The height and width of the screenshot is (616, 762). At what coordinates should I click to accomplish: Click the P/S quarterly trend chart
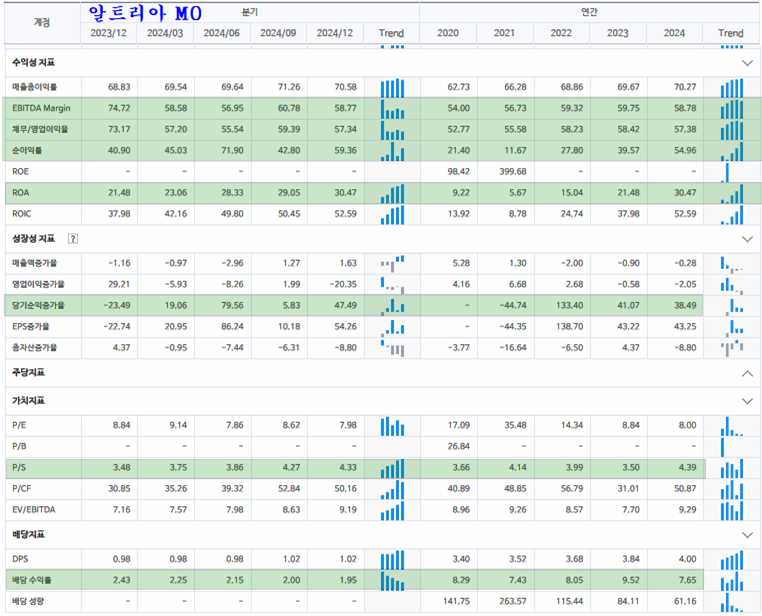[x=392, y=468]
